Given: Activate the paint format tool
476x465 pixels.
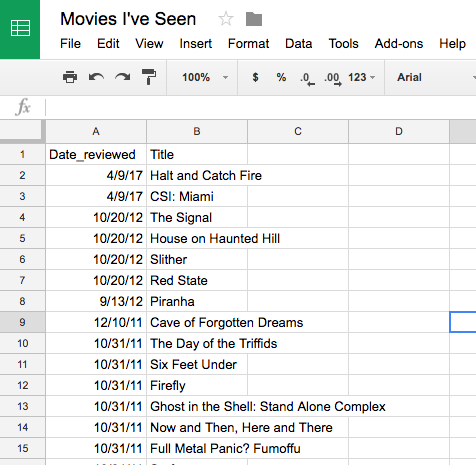Looking at the screenshot, I should (x=149, y=77).
